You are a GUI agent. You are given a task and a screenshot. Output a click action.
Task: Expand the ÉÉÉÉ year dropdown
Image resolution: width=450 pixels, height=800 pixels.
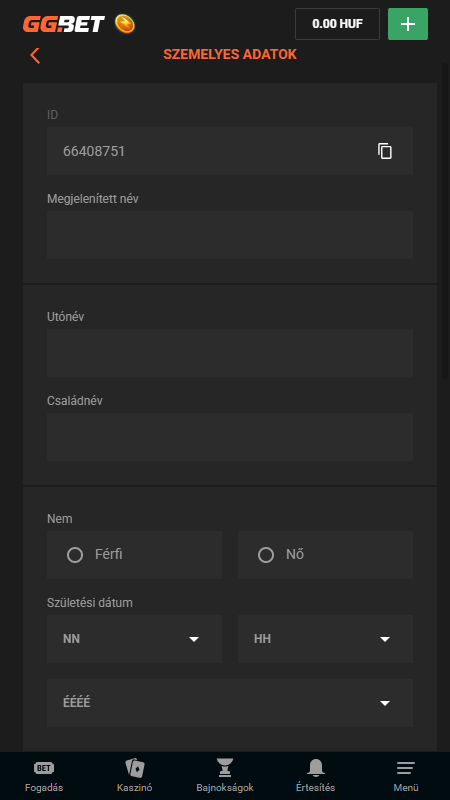pyautogui.click(x=230, y=703)
